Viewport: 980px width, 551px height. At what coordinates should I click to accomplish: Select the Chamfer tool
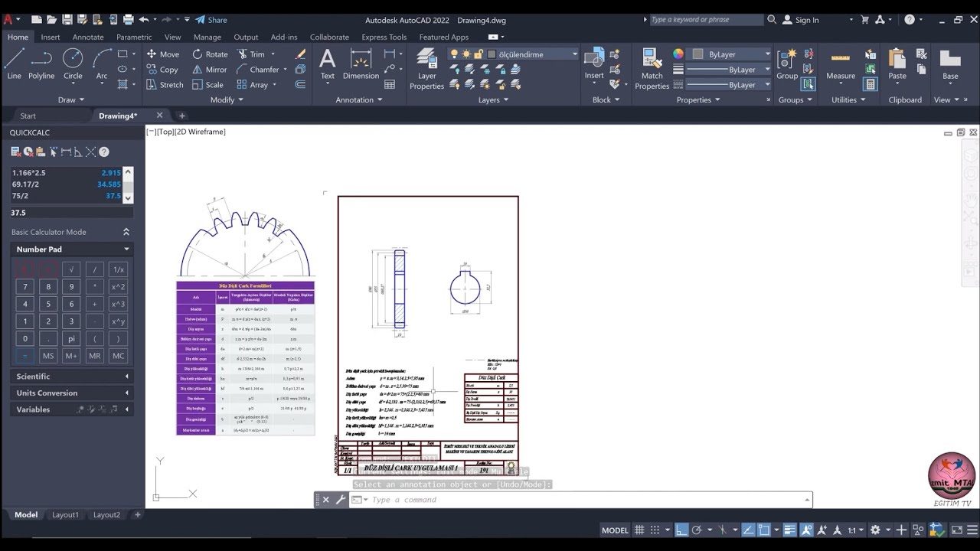[x=257, y=70]
